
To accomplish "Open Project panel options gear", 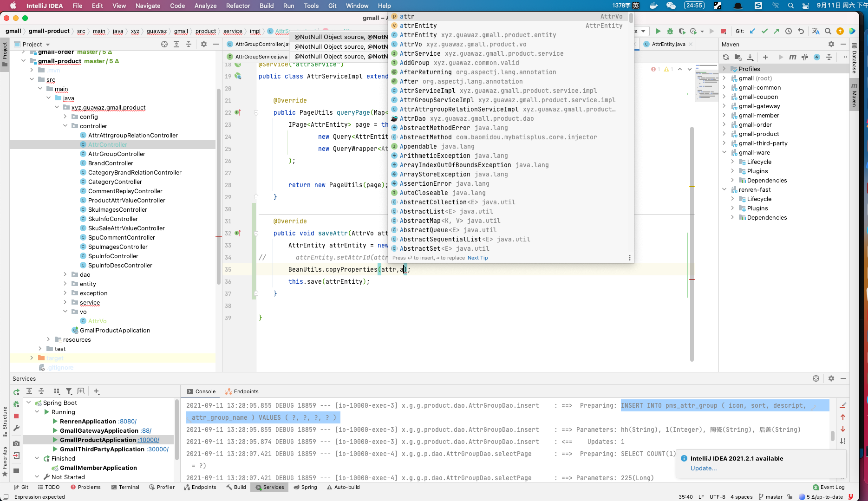I will coord(204,44).
